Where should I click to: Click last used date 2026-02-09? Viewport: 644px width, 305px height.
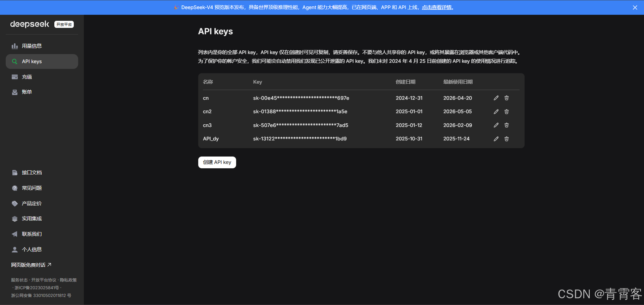[x=458, y=125]
